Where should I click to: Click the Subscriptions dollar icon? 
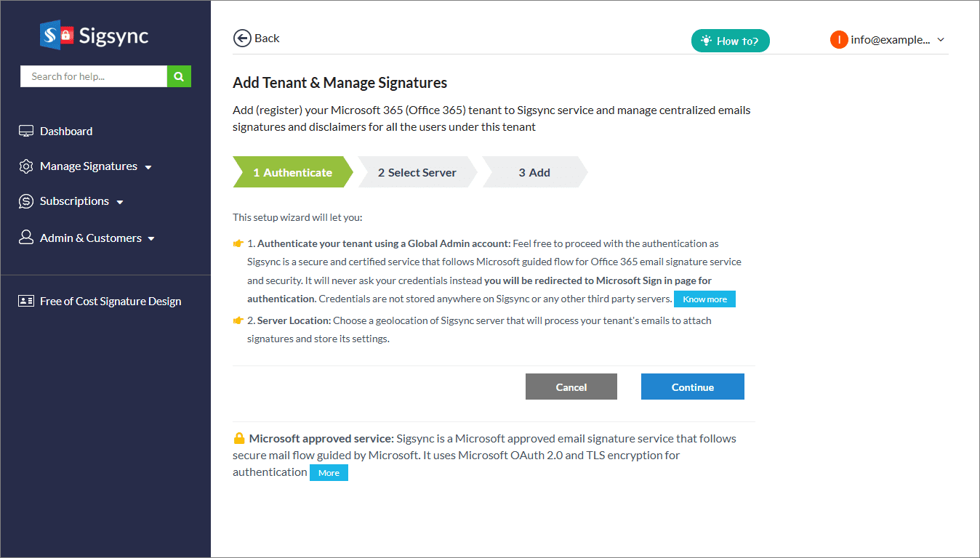coord(26,201)
